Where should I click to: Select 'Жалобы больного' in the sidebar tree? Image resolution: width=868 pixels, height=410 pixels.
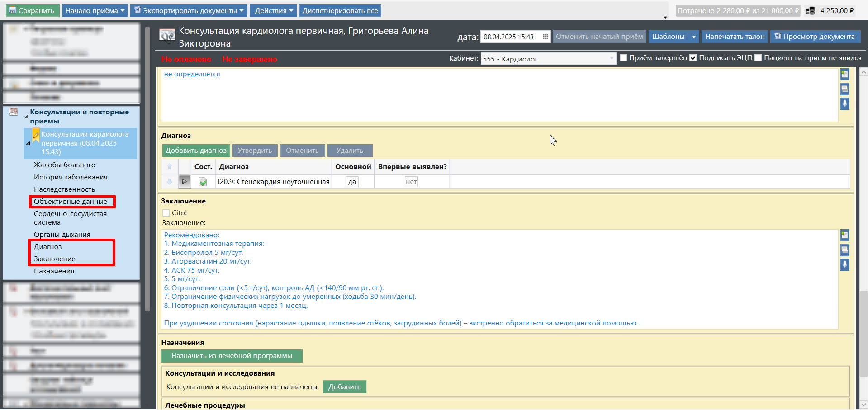65,165
